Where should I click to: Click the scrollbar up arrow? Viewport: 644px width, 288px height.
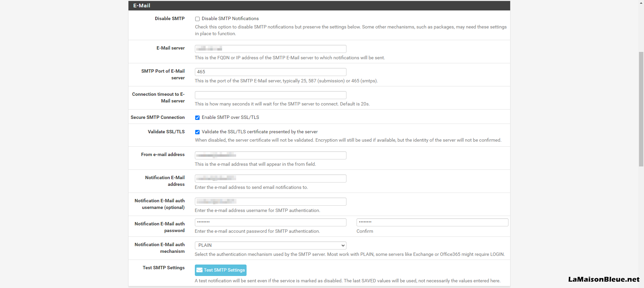click(641, 3)
